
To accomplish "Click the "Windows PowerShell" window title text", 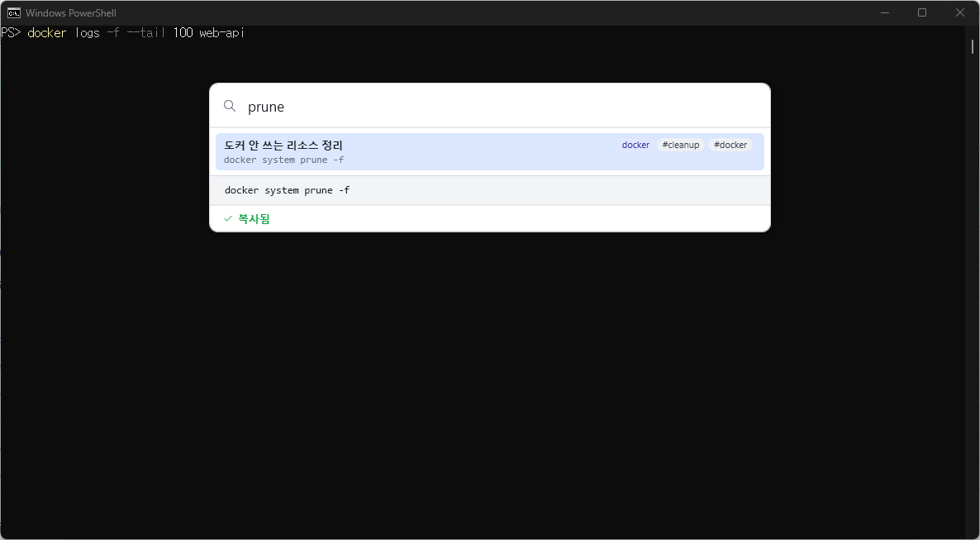I will tap(70, 12).
